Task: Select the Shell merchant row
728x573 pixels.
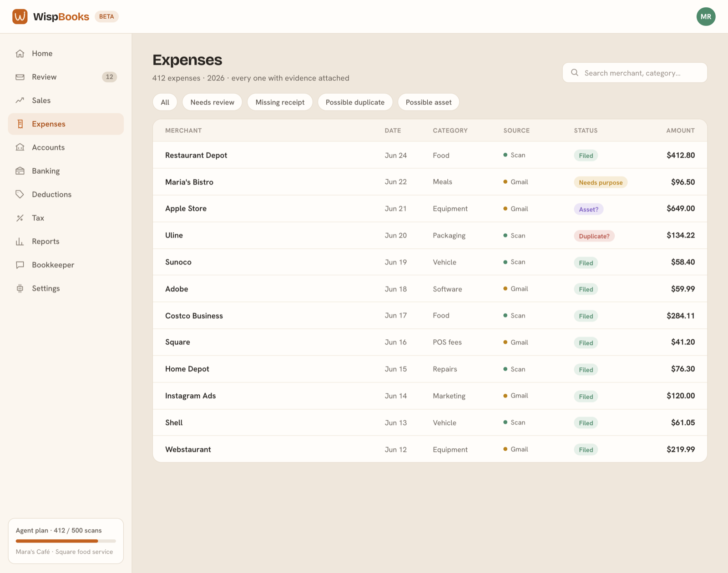Action: (430, 422)
